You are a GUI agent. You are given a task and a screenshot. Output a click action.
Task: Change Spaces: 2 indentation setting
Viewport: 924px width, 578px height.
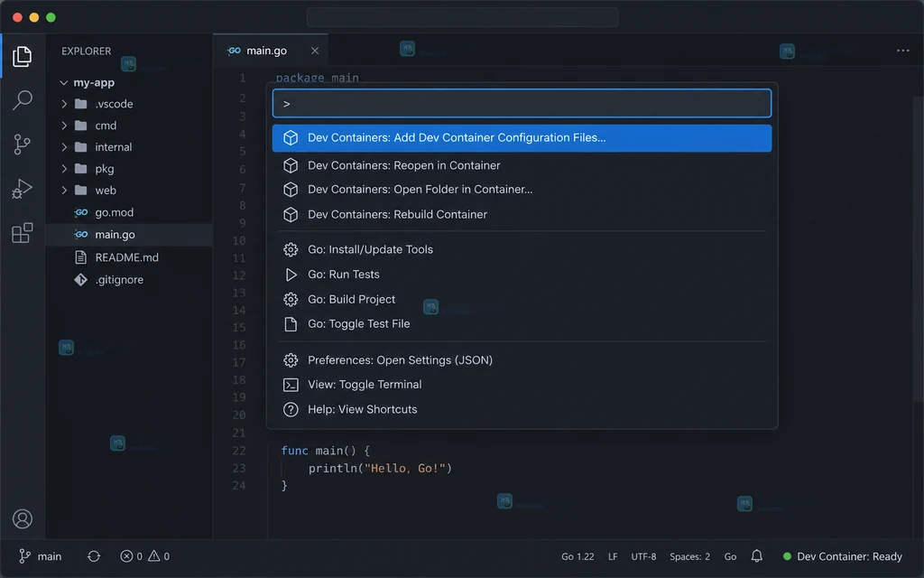[689, 556]
